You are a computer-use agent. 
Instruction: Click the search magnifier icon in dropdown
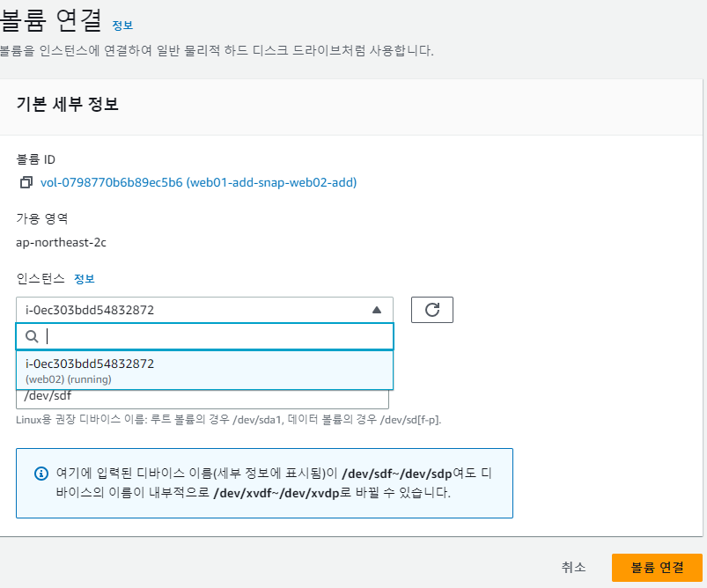point(32,336)
